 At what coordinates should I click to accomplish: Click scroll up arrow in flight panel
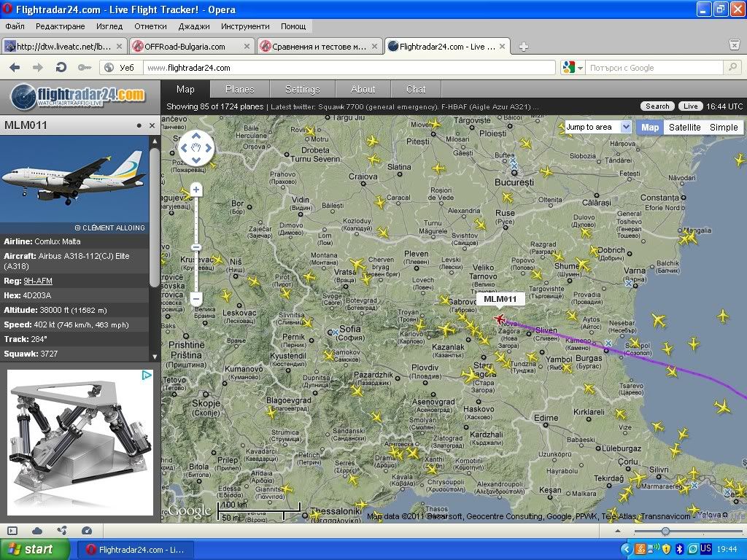click(155, 141)
